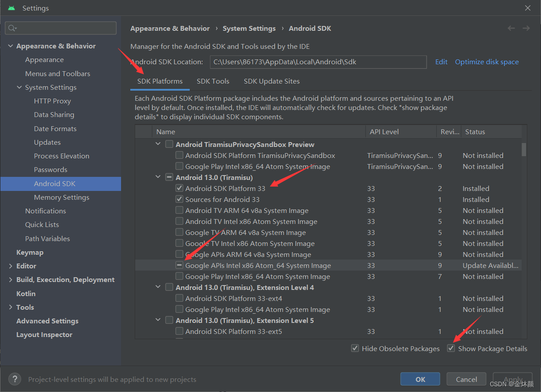Open Notifications settings
Viewport: 541px width, 392px height.
click(x=45, y=211)
